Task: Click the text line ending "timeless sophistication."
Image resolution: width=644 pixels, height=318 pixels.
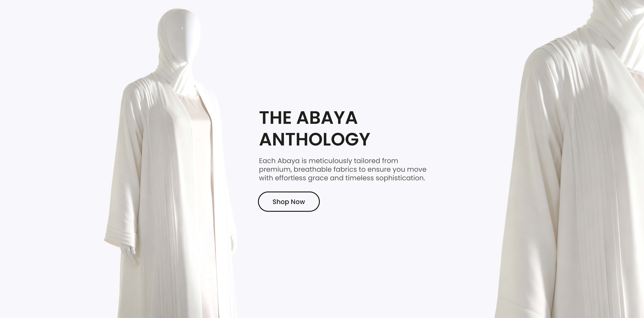Action: click(342, 178)
